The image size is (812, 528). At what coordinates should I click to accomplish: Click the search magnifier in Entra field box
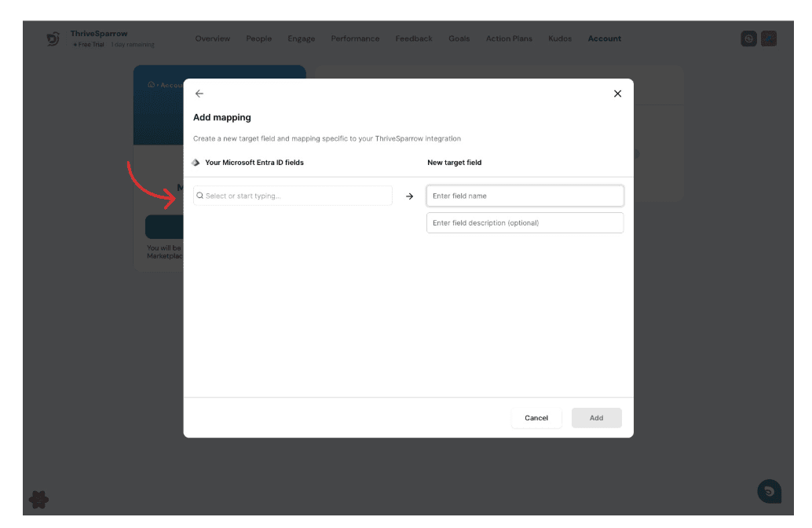tap(200, 196)
